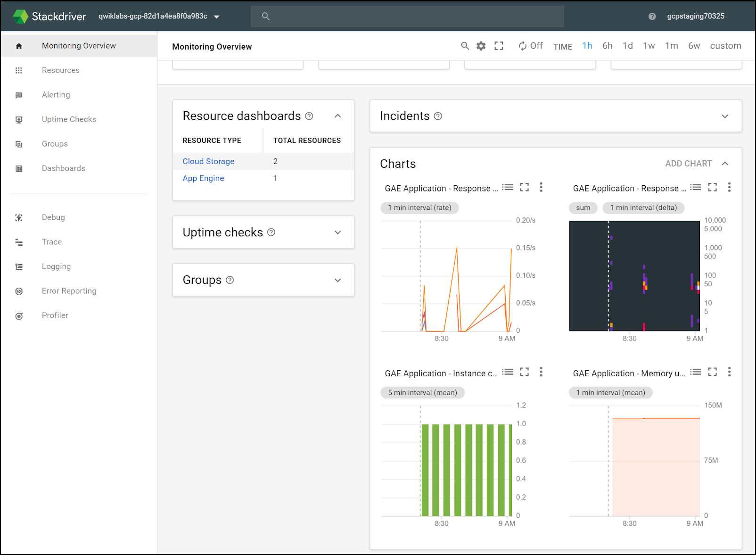The image size is (756, 555).
Task: Open the help question mark icon
Action: 652,17
